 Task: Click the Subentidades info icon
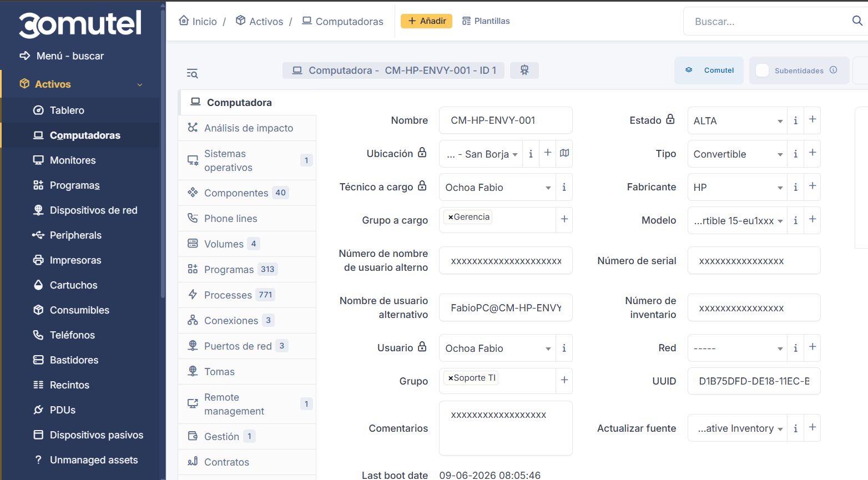click(x=833, y=70)
